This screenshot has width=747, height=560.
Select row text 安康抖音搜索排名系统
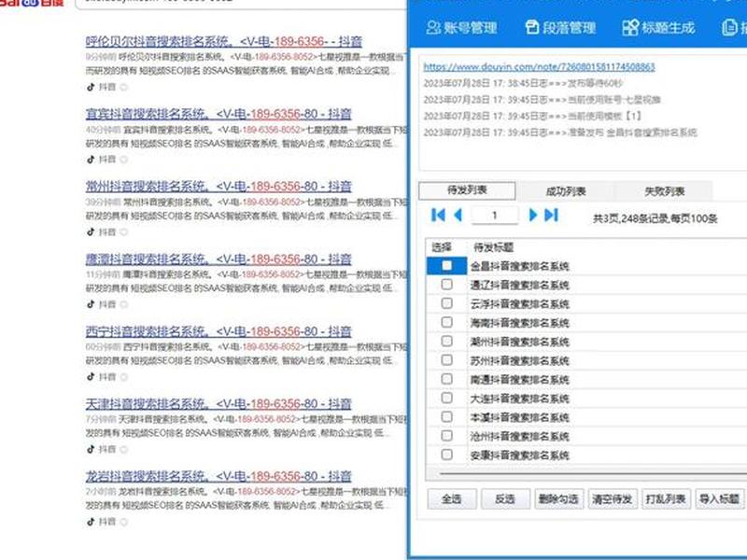tap(520, 455)
